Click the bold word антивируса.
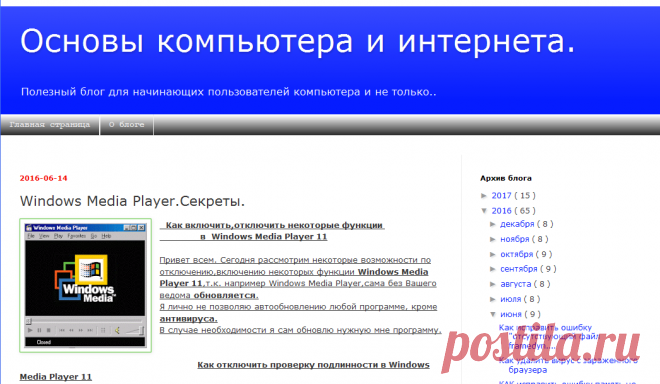The image size is (660, 384). (188, 319)
